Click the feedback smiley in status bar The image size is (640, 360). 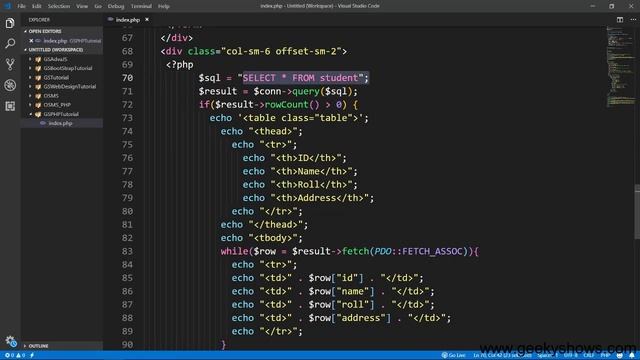tap(620, 356)
